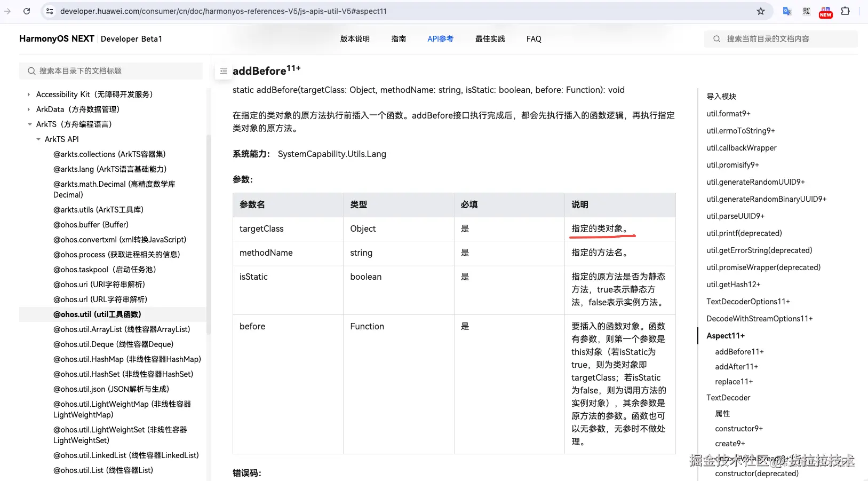Focus the 搜索当前目录的文档内容 search field
The image size is (868, 481).
(781, 39)
